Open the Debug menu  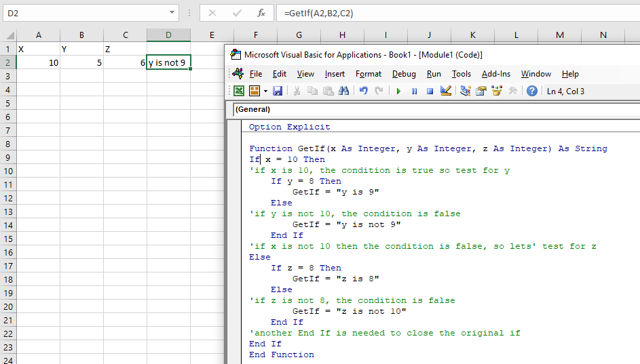(404, 74)
